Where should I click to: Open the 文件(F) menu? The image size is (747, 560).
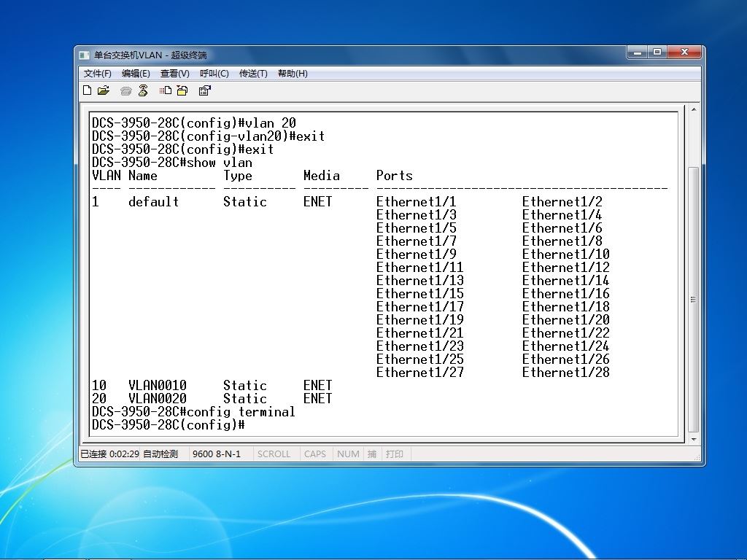(x=97, y=74)
